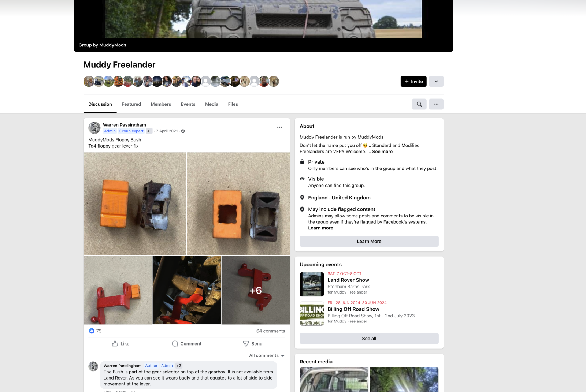
Task: Click the Muddy Freelander group title
Action: coord(119,65)
